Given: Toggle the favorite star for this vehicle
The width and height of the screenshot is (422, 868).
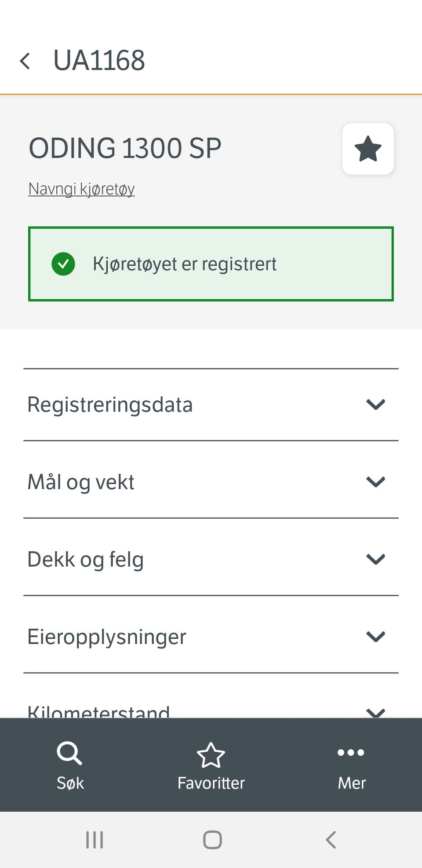Looking at the screenshot, I should tap(367, 149).
